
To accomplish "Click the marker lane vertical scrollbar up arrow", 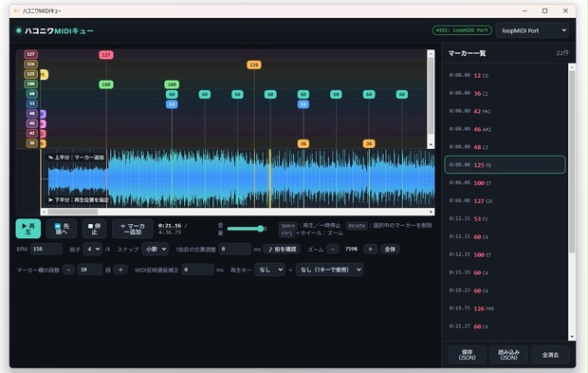I will (x=431, y=54).
